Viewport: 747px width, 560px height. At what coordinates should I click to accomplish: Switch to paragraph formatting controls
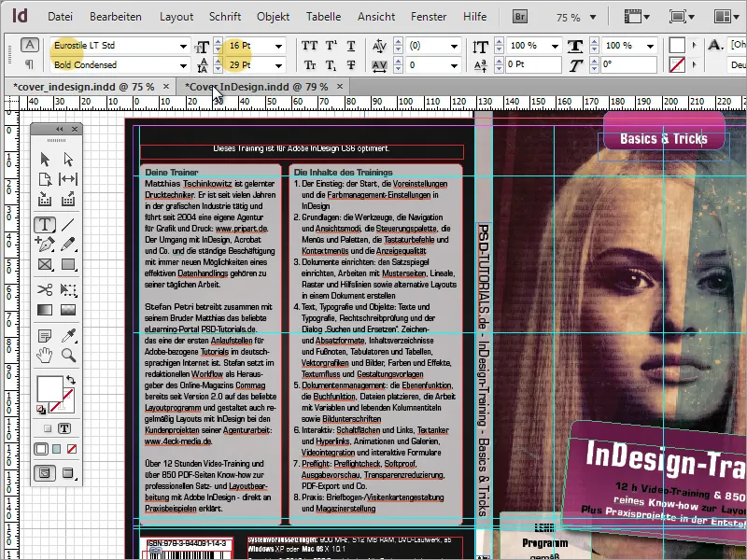coord(30,63)
